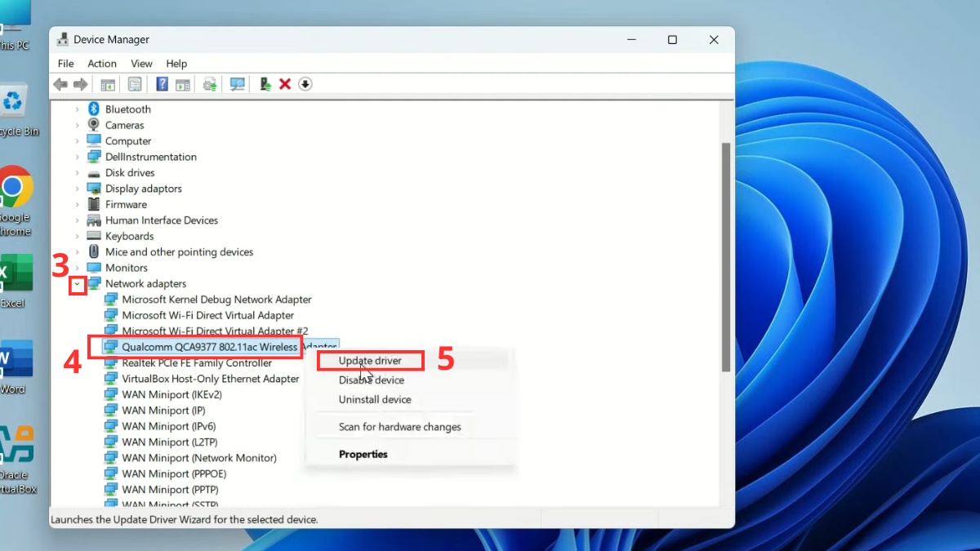Select WAN Miniport (L2TP)
Image resolution: width=980 pixels, height=551 pixels.
[168, 442]
